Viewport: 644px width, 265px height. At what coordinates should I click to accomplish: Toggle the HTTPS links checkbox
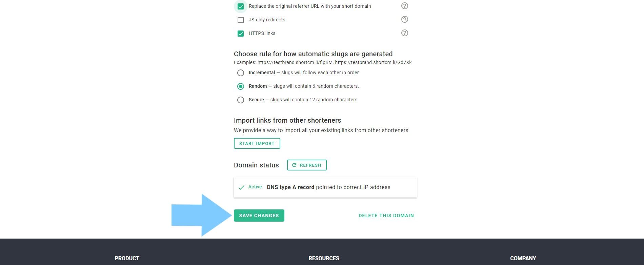click(x=241, y=34)
